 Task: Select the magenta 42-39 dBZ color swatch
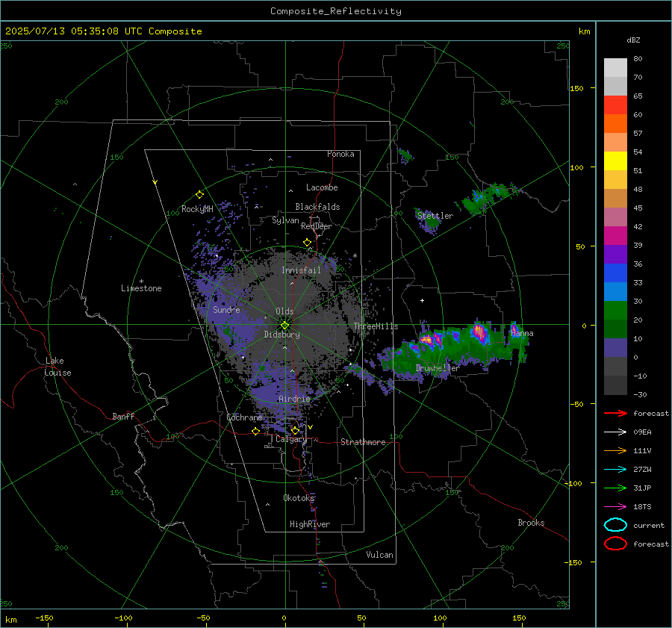coord(615,235)
